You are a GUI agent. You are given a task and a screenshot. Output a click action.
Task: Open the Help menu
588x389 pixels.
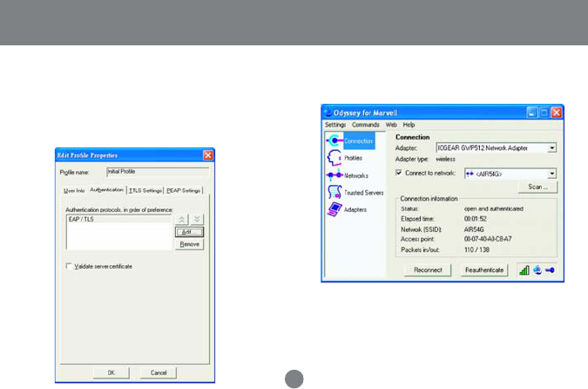[x=409, y=125]
